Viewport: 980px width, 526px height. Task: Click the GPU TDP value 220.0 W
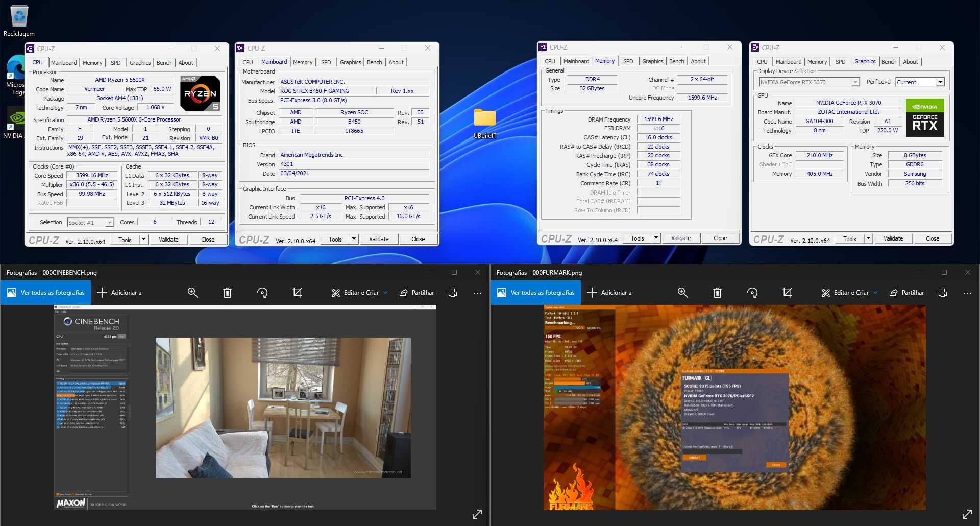click(x=888, y=130)
